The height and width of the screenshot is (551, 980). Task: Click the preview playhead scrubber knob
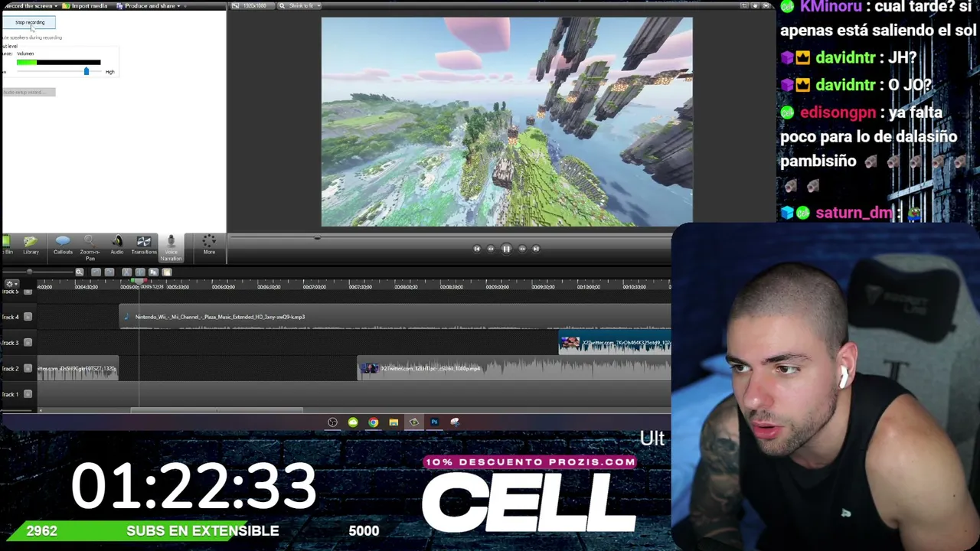[317, 238]
